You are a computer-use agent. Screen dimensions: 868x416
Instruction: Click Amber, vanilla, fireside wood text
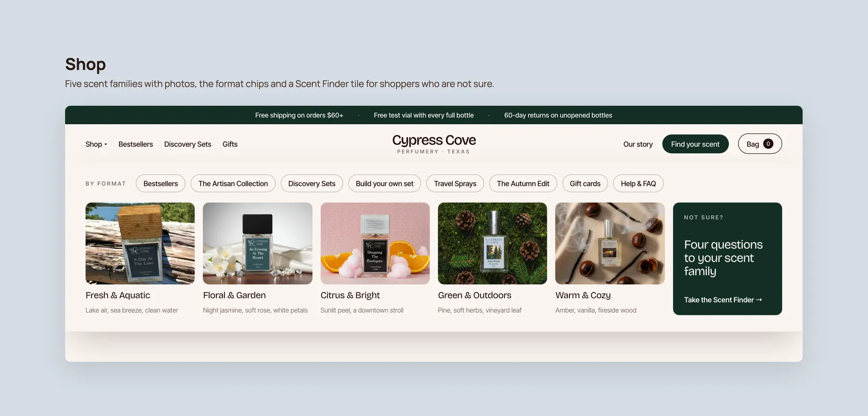596,310
